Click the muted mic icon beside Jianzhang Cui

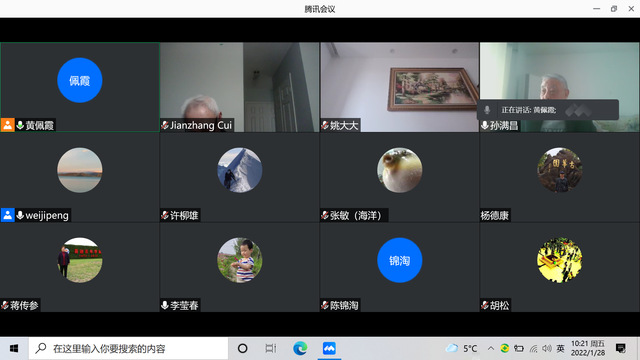[x=165, y=125]
